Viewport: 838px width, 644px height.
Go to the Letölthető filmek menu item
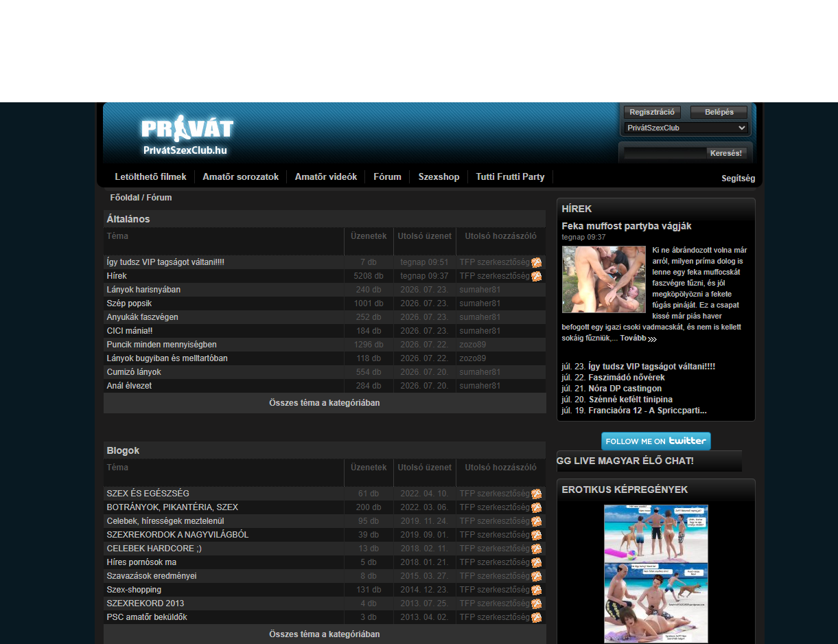150,177
